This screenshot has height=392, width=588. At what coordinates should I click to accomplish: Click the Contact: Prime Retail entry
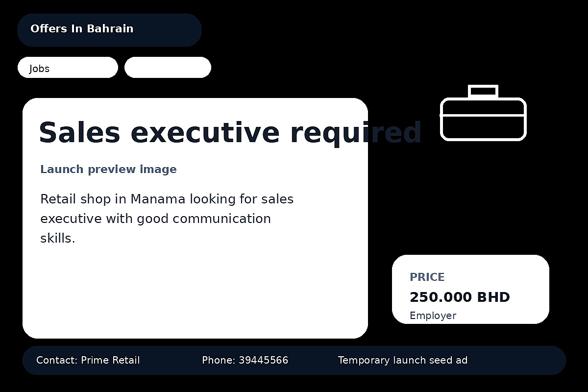point(87,360)
